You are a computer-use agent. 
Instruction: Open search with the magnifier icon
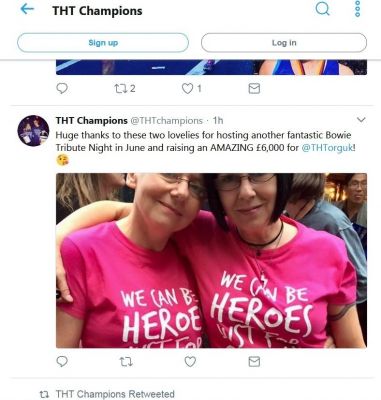tap(322, 9)
